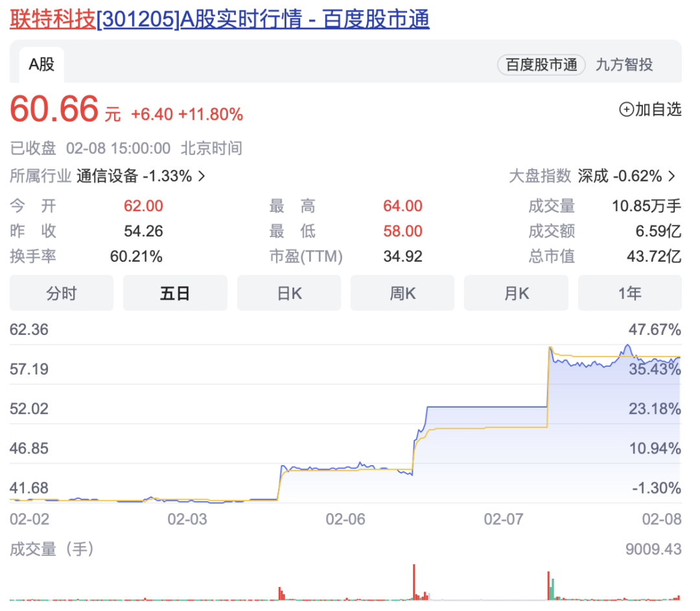Expand the 大盘指数 chevron arrow
Screen dimensions: 700x611
671,176
